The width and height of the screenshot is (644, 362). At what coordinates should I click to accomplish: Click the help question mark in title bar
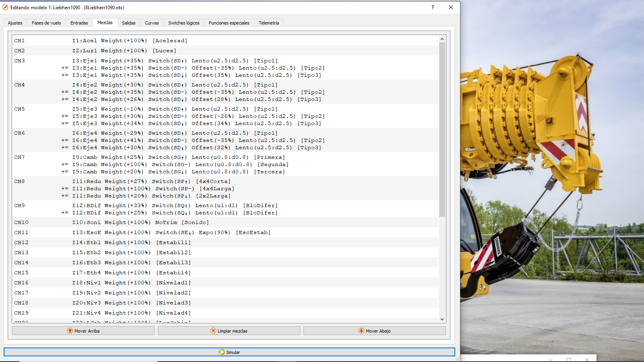(433, 7)
